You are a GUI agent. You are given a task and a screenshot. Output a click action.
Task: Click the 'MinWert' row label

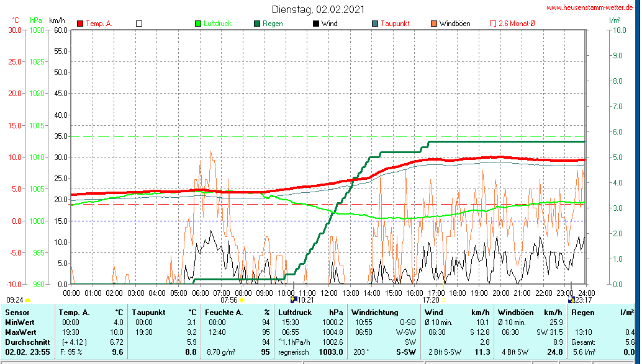click(x=20, y=322)
